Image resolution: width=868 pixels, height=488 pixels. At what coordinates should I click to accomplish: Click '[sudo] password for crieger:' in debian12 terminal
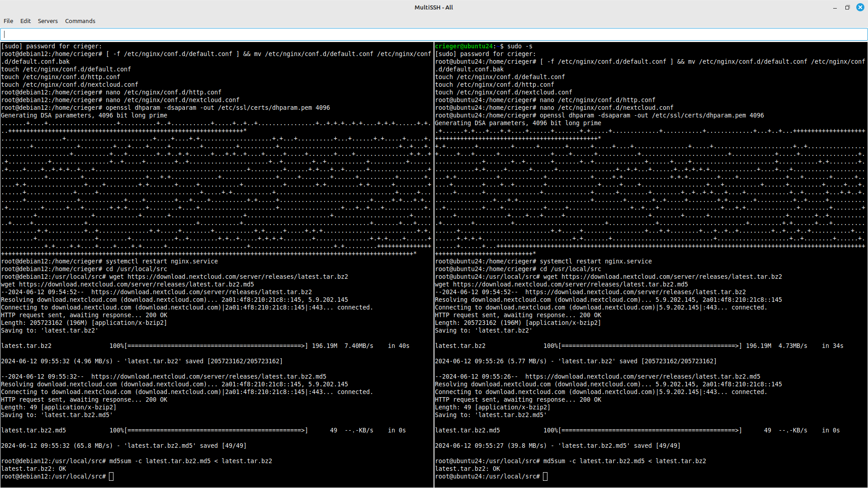pyautogui.click(x=52, y=46)
